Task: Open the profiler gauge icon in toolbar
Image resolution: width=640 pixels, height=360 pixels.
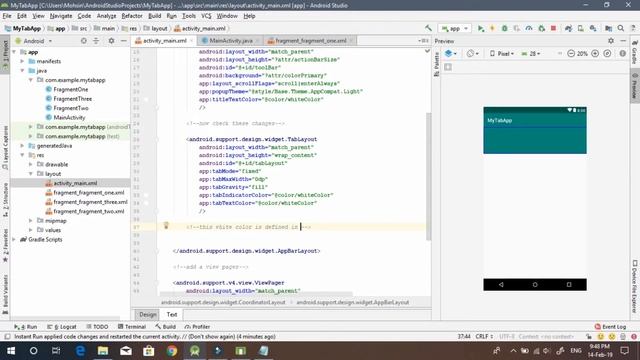Action: tap(529, 28)
